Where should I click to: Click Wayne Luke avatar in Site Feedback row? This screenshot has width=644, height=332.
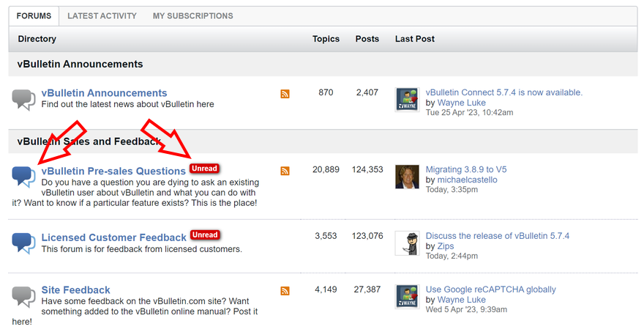click(407, 296)
